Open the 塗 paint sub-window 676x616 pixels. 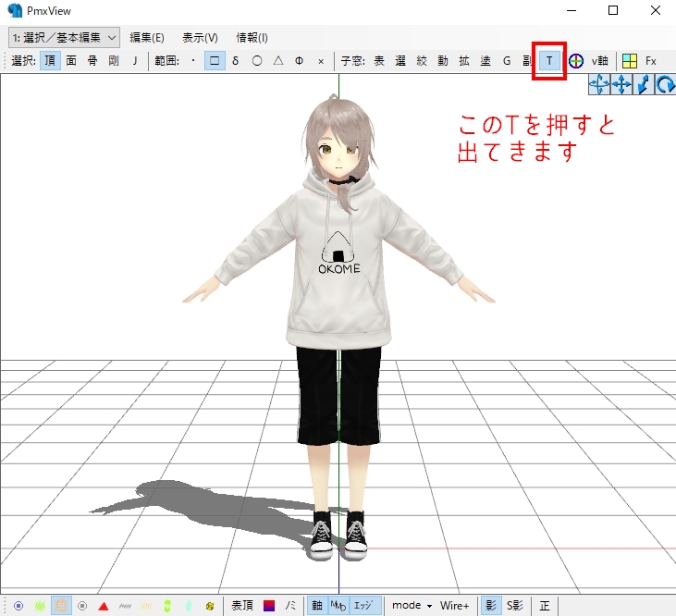click(x=485, y=61)
